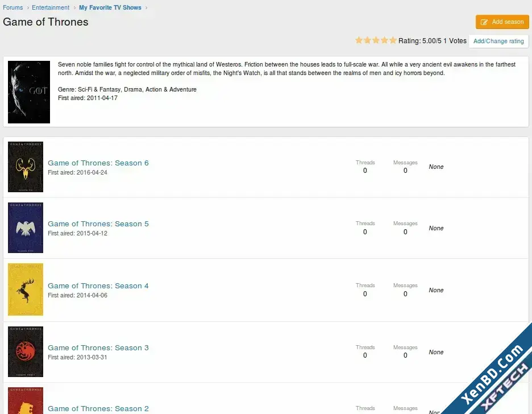
Task: Click the Rating: 5.00/5 1 Votes text
Action: [432, 41]
